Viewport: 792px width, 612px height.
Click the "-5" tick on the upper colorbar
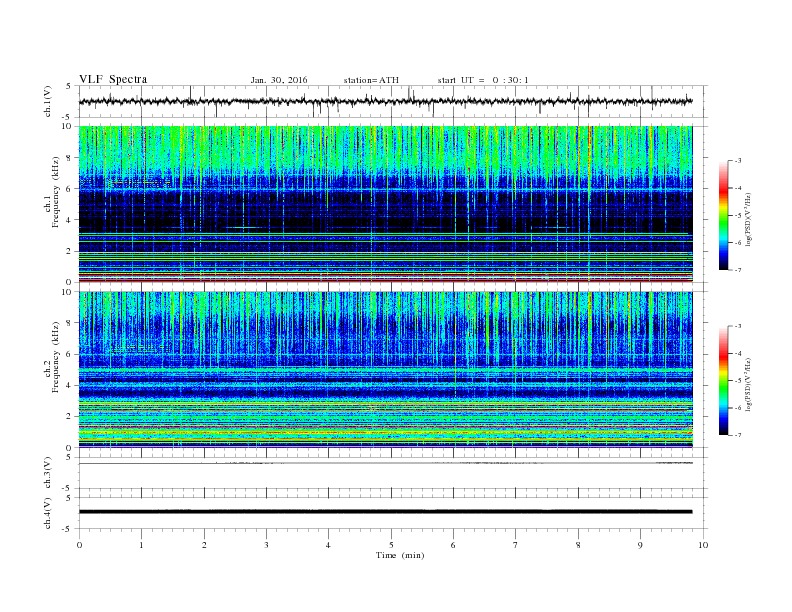click(738, 215)
